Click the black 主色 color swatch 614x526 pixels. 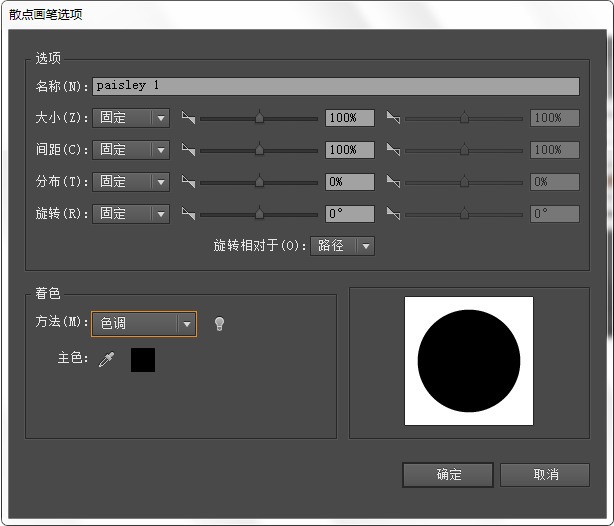click(143, 360)
